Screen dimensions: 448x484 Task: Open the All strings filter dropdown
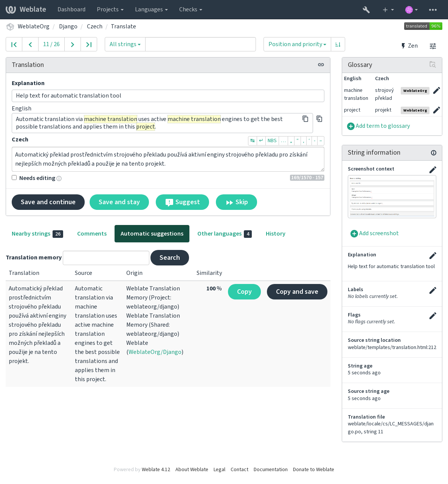click(125, 44)
